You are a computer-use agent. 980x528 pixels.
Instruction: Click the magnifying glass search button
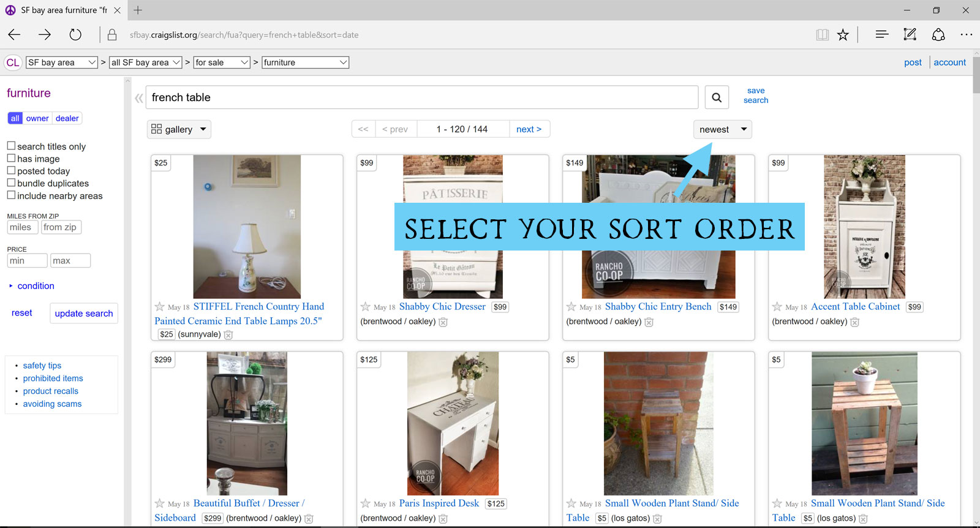[717, 97]
